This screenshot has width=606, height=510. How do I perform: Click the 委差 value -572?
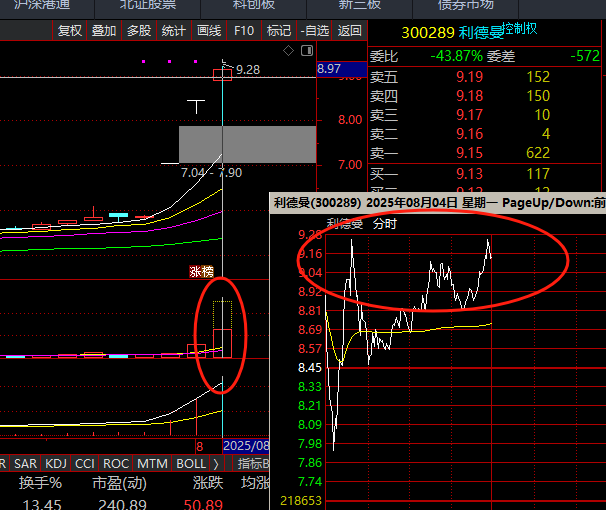pos(585,56)
